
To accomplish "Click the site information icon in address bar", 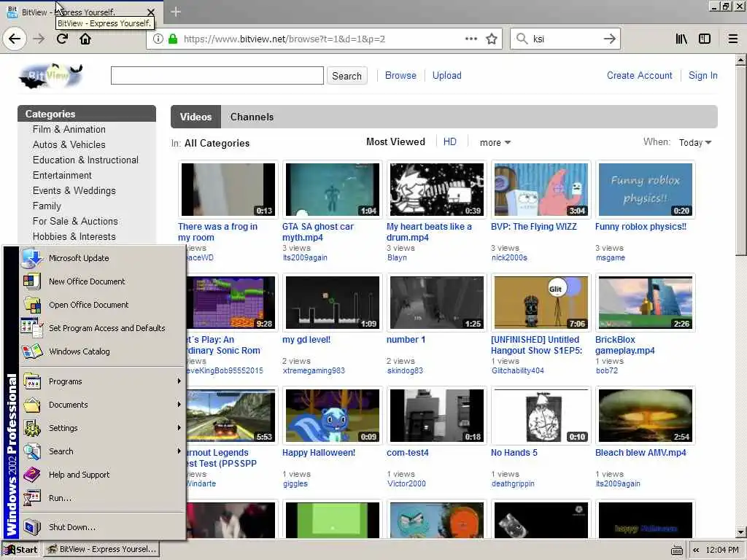I will click(158, 39).
